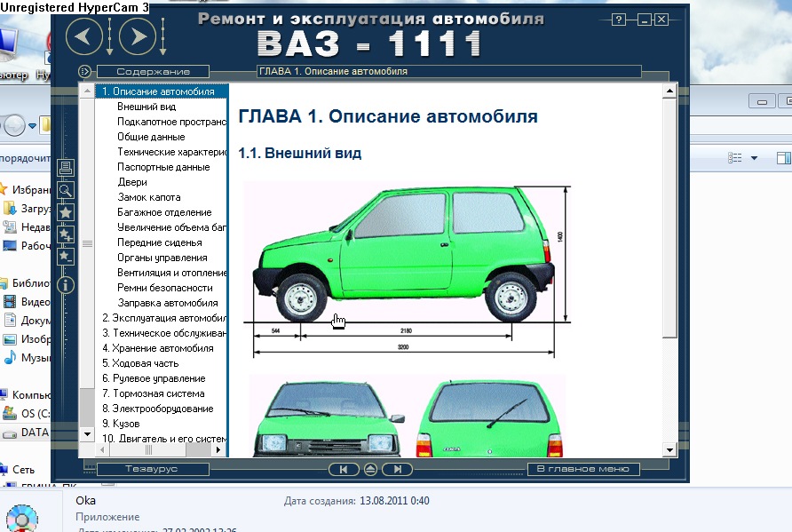Open Ремни безопасности section
Screen dimensions: 792x532
tap(164, 288)
